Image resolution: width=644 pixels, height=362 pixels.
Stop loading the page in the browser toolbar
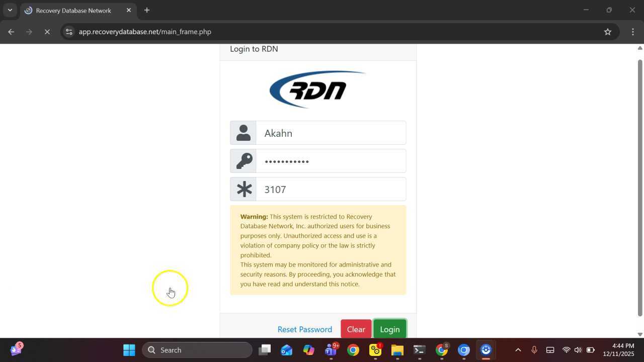click(x=47, y=32)
